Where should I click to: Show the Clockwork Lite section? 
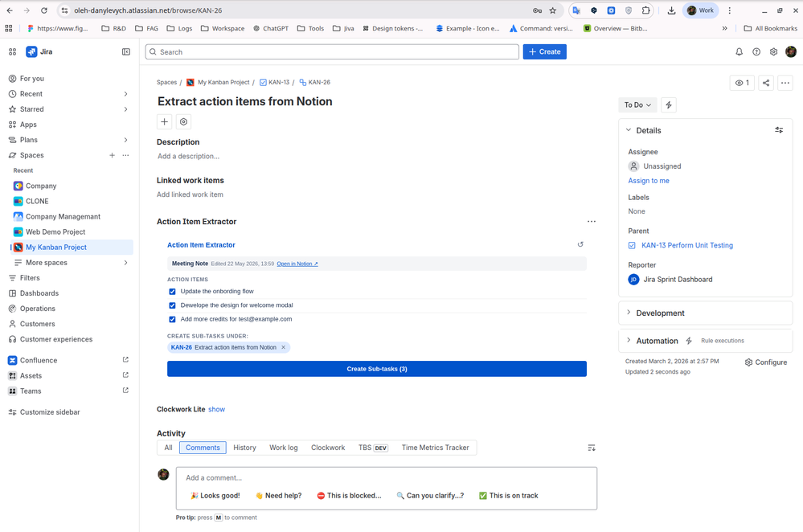[216, 409]
